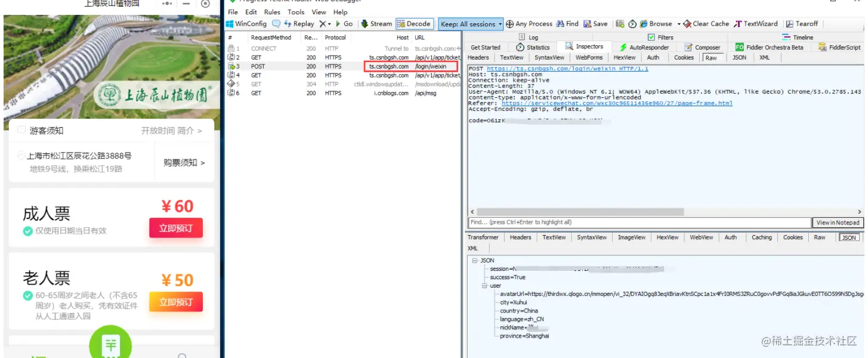Open the FiddlerScript tab
This screenshot has width=868, height=358.
(x=840, y=47)
